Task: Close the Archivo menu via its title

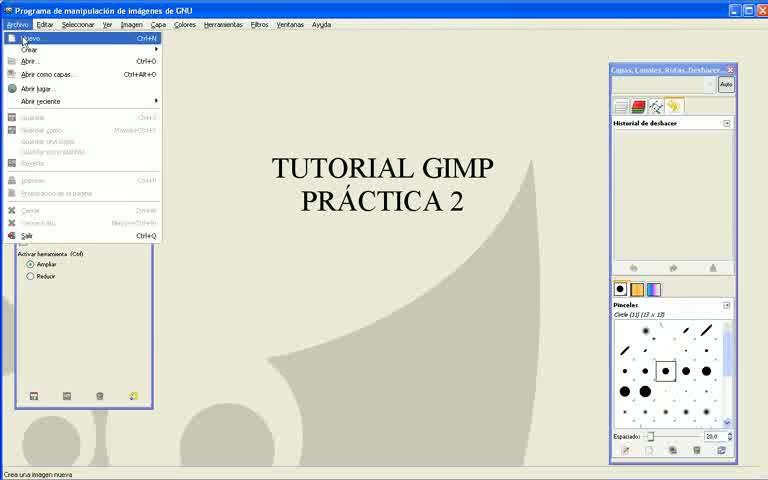Action: click(x=18, y=24)
